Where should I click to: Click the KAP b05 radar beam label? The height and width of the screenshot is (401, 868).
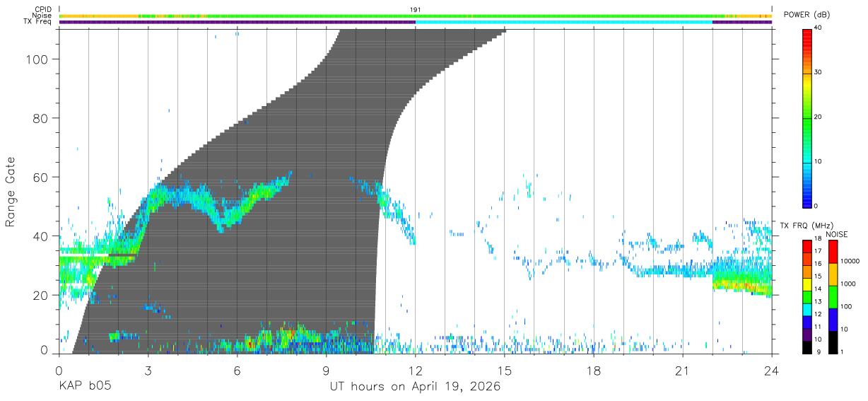tap(85, 386)
